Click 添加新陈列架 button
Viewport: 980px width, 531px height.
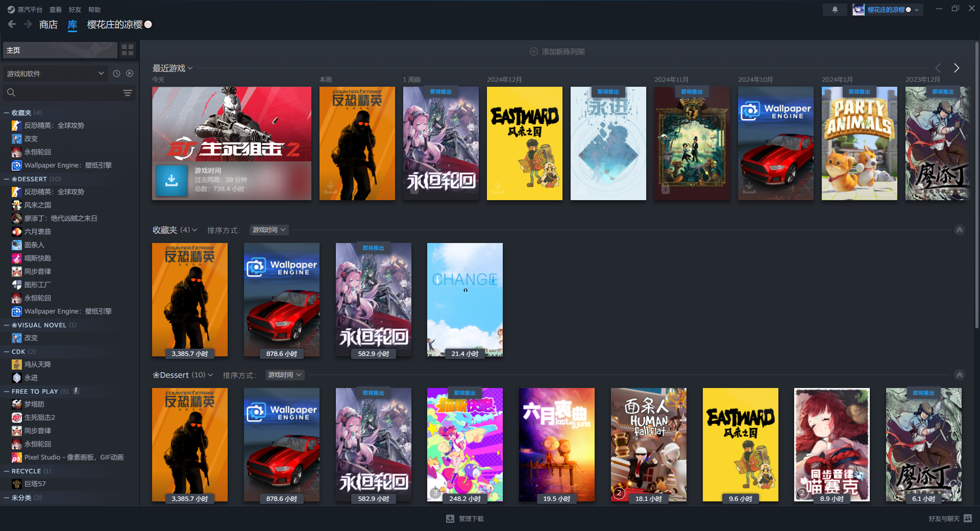pos(557,52)
